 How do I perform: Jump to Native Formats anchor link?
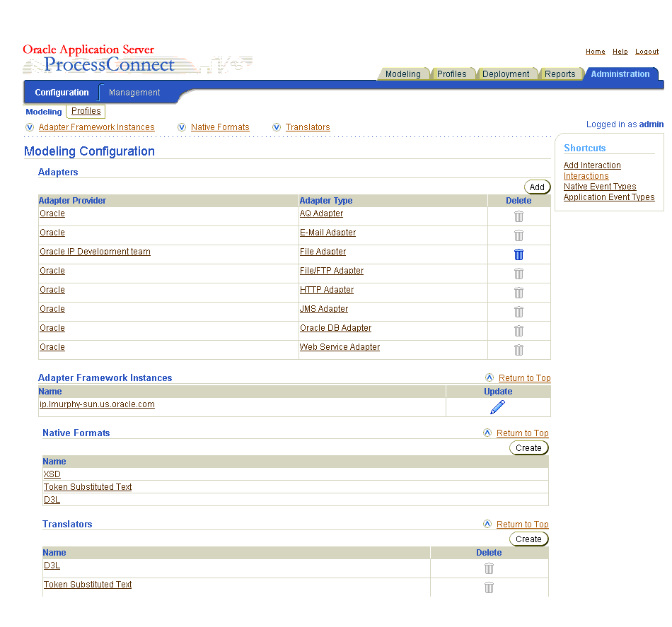click(220, 127)
